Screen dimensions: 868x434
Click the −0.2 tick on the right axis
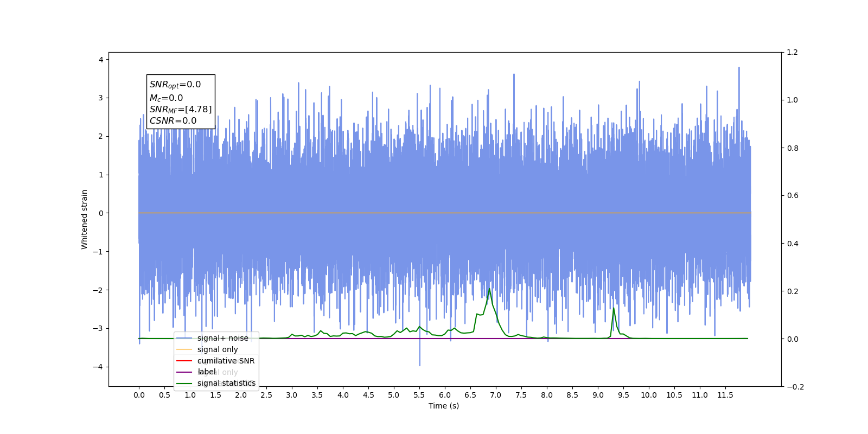click(x=795, y=387)
